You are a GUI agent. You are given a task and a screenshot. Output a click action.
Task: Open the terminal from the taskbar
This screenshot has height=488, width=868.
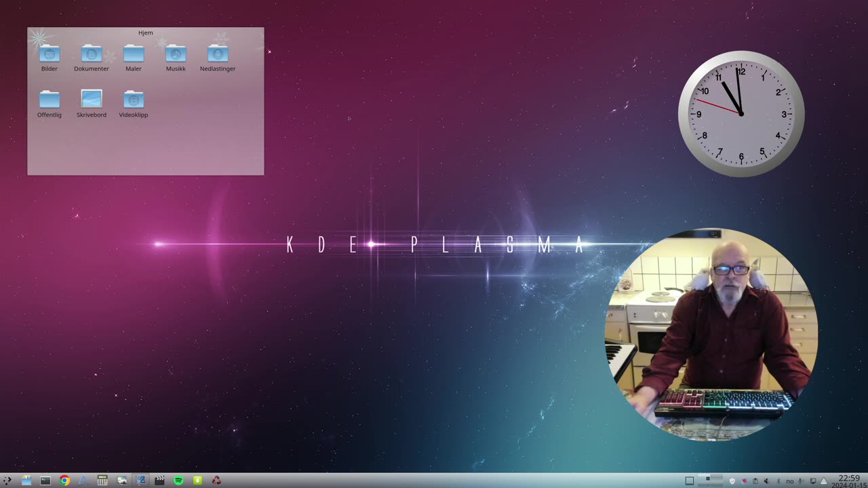45,481
